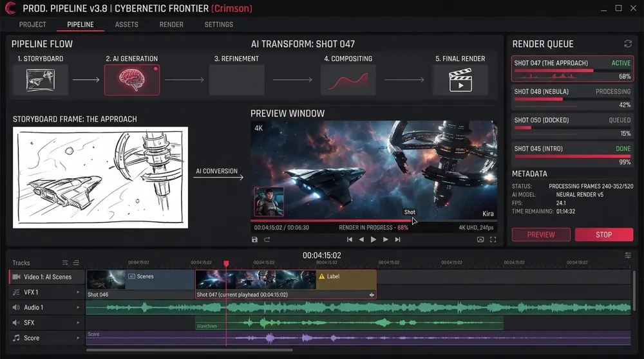
Task: Open the RENDER tab
Action: click(x=171, y=24)
